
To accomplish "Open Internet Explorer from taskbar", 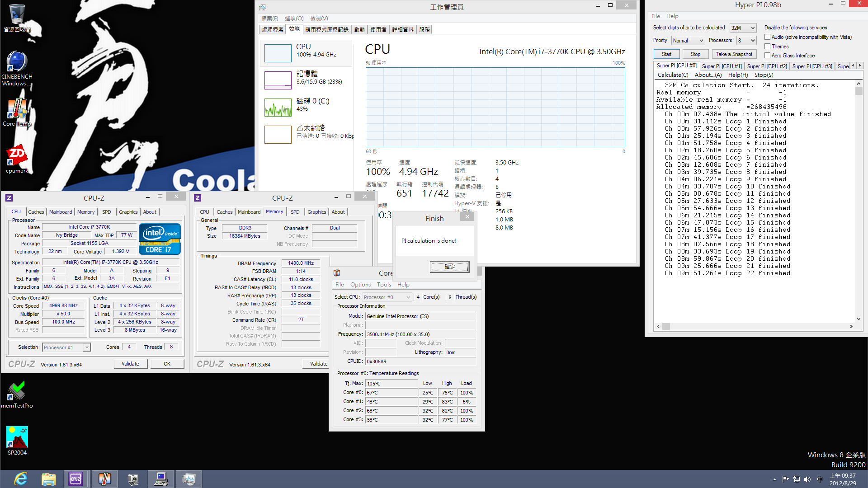I will [x=21, y=479].
